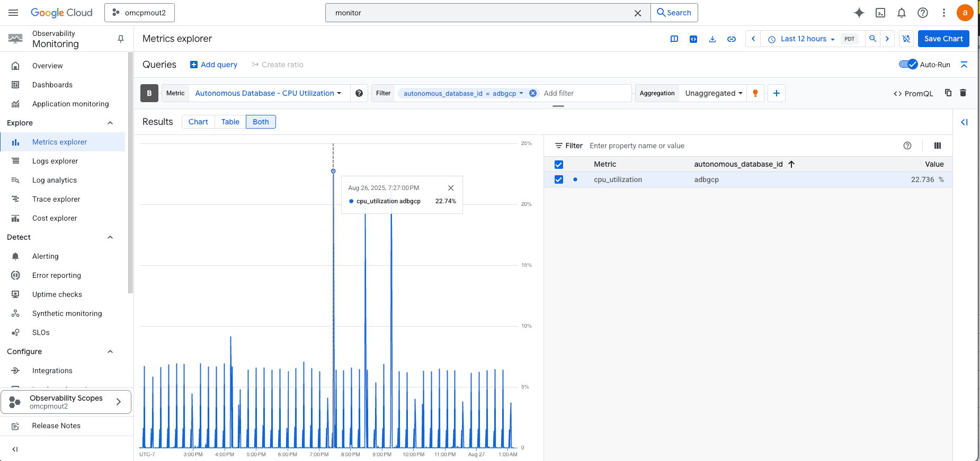Go to Google Cloud home logo

click(61, 13)
